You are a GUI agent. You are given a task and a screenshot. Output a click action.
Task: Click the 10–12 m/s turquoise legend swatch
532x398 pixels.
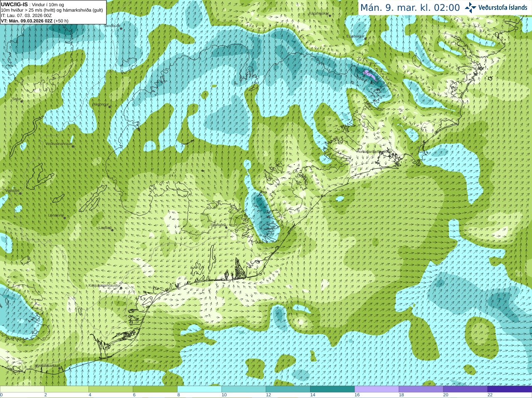(x=244, y=389)
